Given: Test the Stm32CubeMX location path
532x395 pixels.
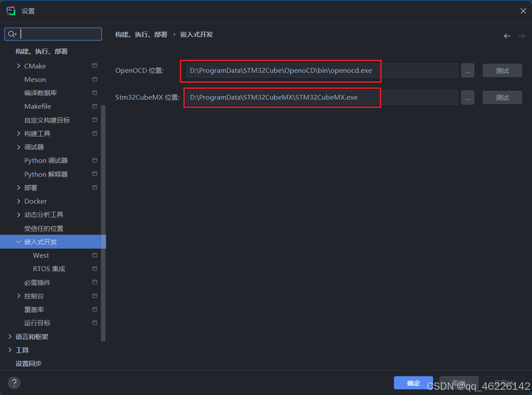Looking at the screenshot, I should tap(502, 97).
